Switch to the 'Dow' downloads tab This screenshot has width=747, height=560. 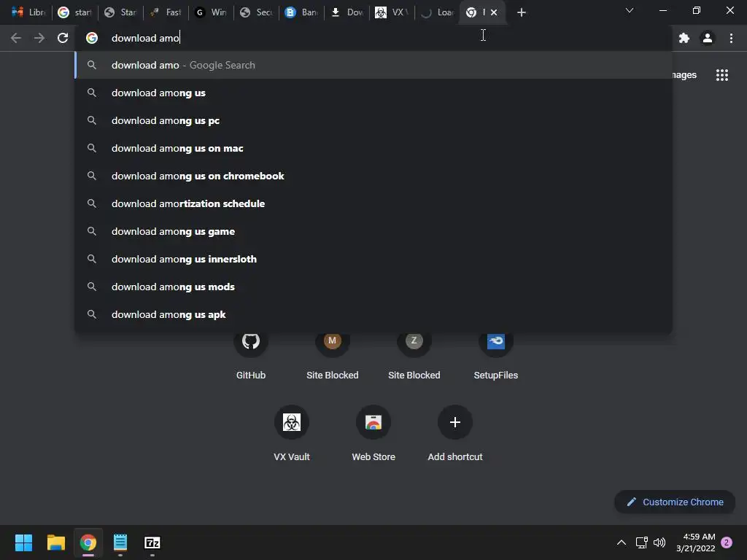(x=347, y=12)
